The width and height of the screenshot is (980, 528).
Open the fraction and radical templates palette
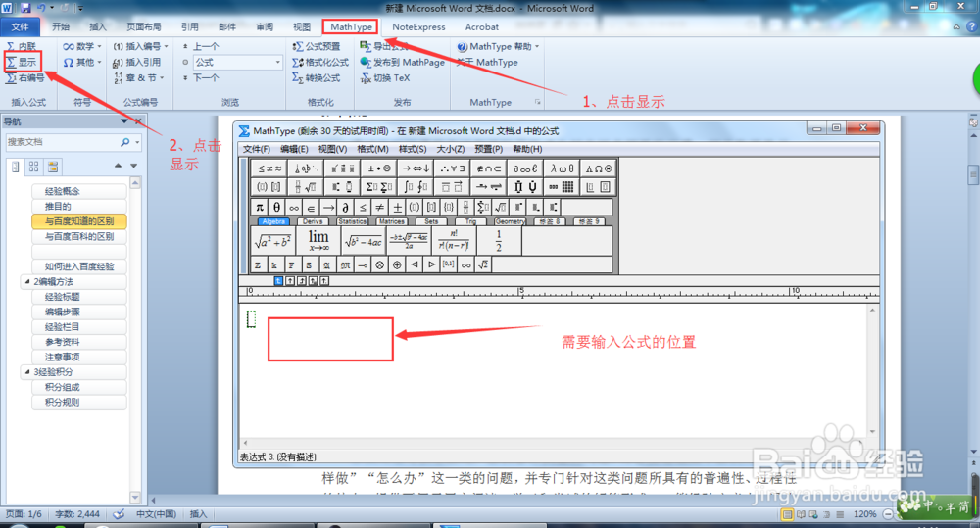tap(306, 187)
